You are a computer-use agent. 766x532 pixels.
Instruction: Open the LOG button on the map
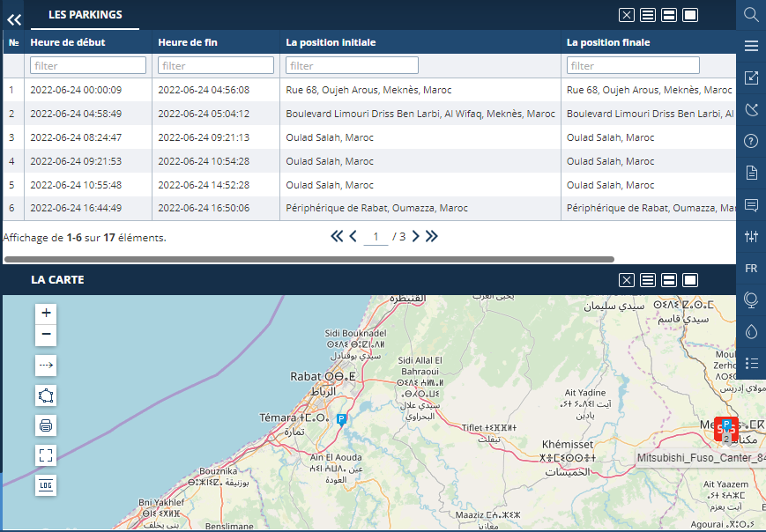47,485
